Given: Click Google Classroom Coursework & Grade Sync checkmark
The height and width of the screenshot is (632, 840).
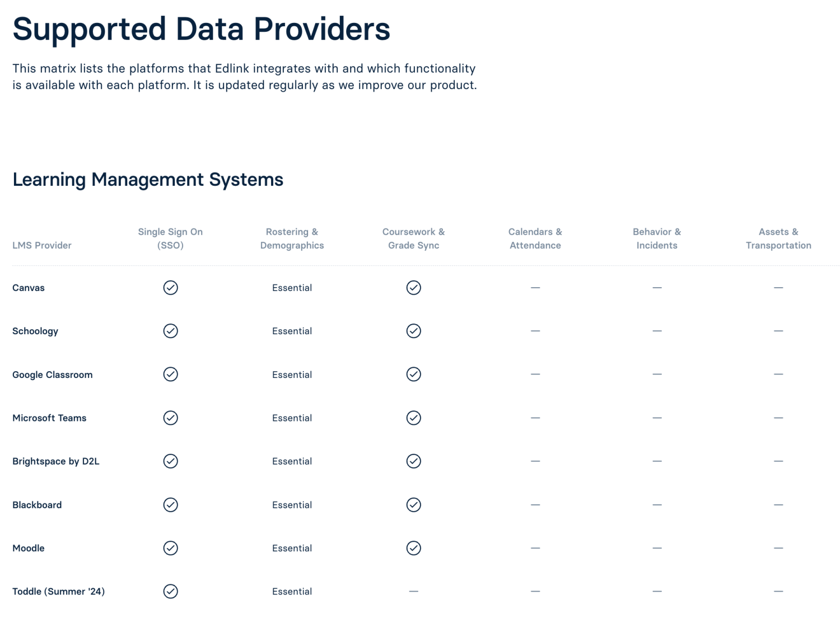Looking at the screenshot, I should click(x=414, y=374).
